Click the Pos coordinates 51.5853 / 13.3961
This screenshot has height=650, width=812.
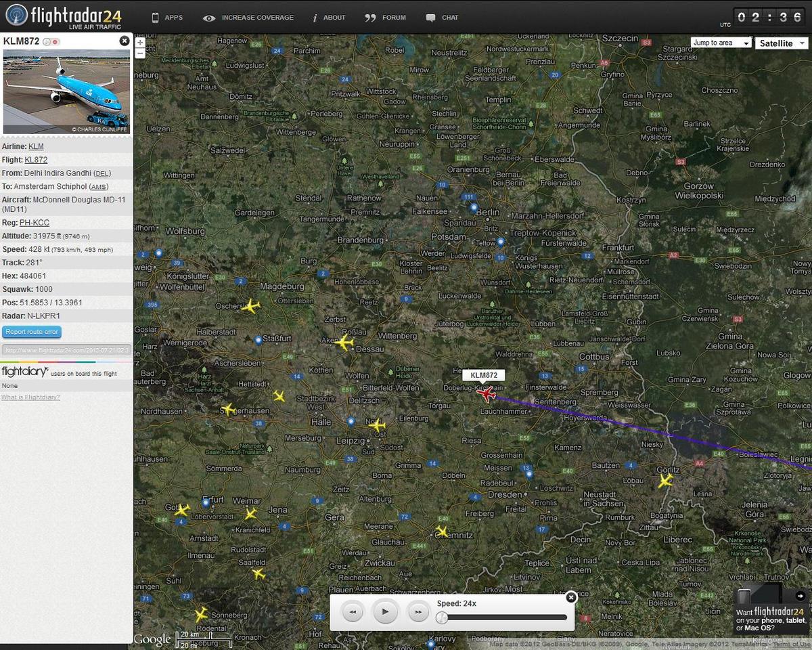click(48, 303)
